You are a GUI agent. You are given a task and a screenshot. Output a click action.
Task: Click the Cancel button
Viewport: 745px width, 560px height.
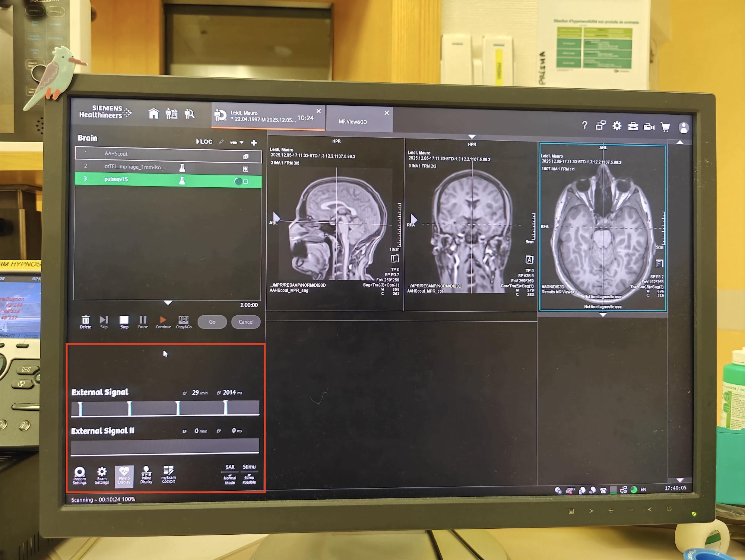246,322
